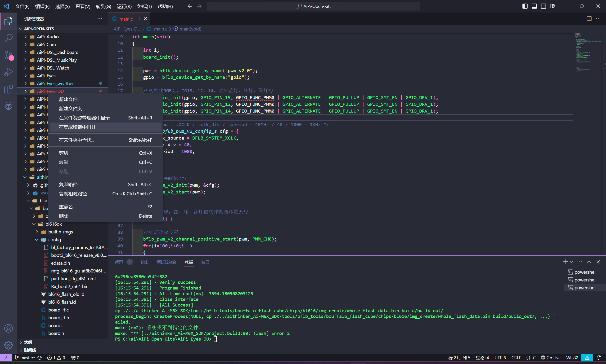Open Source Control view with 6 badge

[8, 55]
